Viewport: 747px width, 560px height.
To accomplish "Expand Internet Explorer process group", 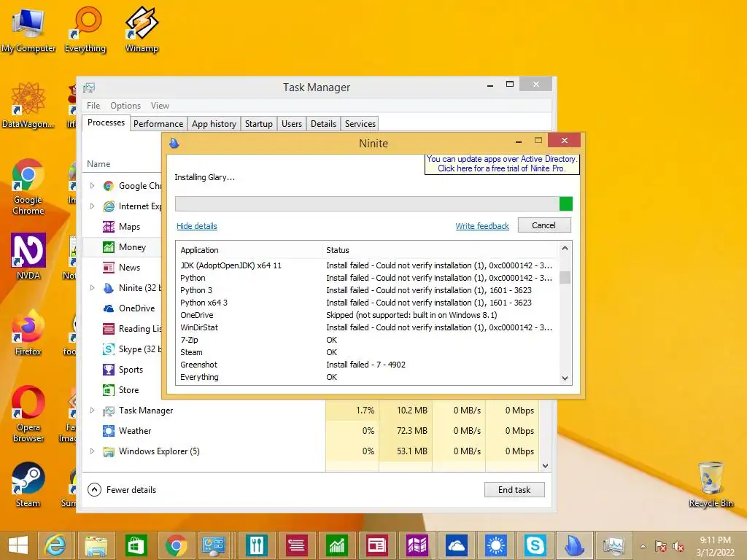I will (93, 206).
